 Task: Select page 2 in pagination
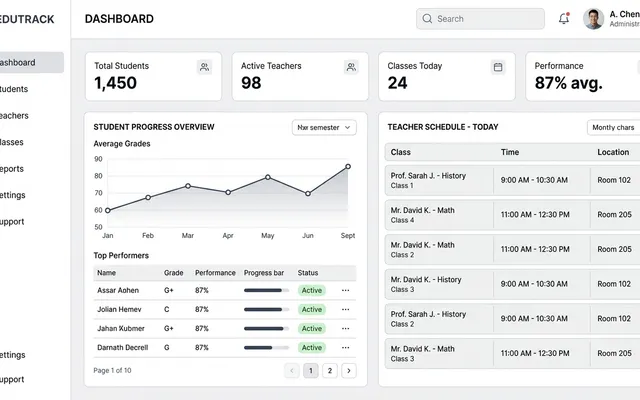click(x=330, y=371)
